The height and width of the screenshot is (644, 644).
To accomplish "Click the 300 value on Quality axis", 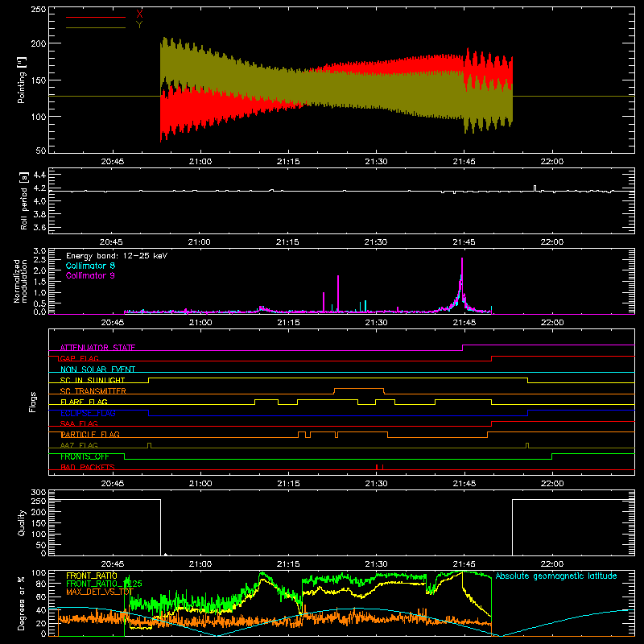I will [39, 492].
